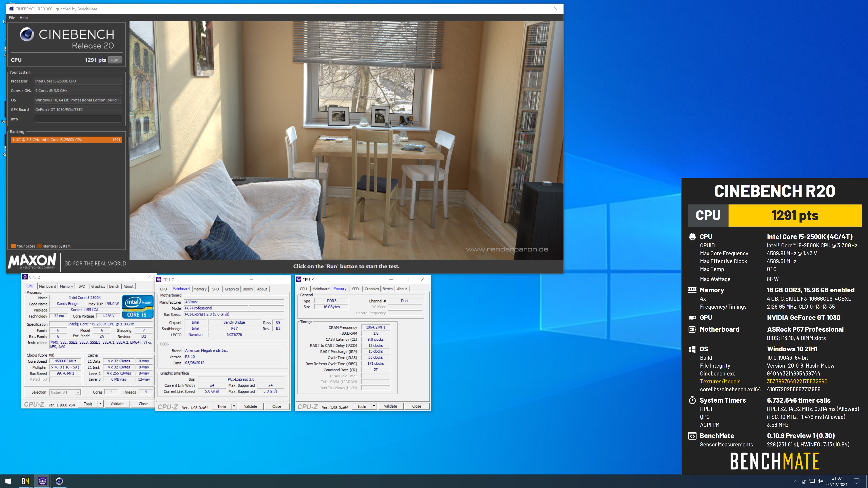Expand Tools dropdown arrow in Mainboard CPU-Z window
Viewport: 868px width, 488px height.
point(234,406)
